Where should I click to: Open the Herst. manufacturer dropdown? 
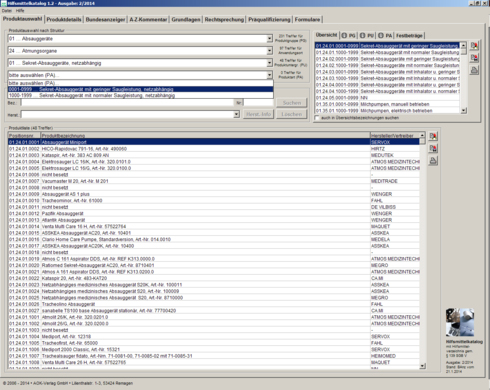[236, 114]
